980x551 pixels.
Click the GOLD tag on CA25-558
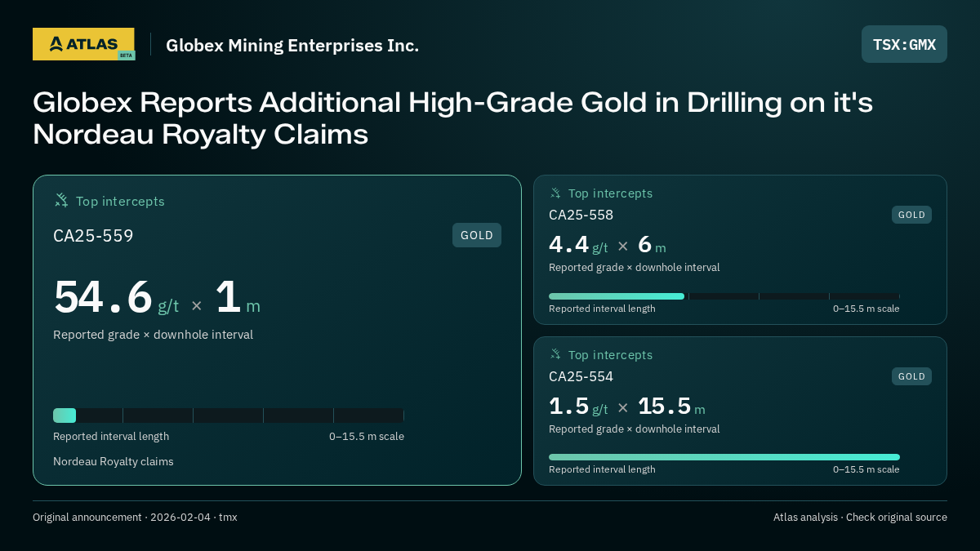[911, 215]
